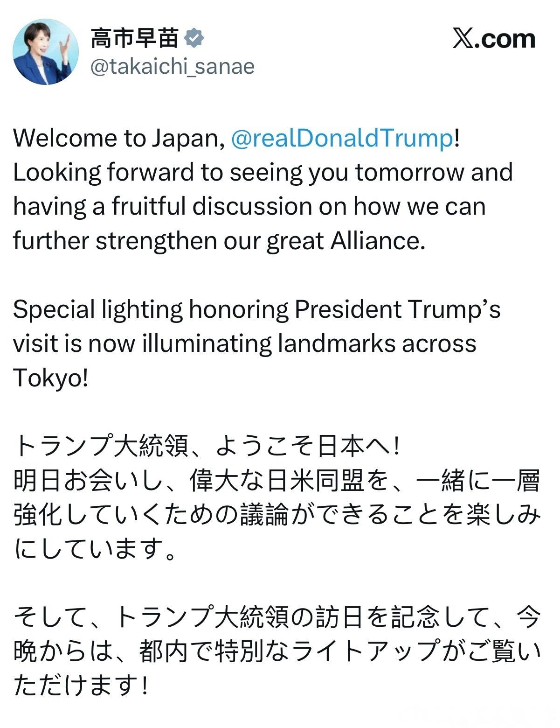Image resolution: width=560 pixels, height=728 pixels.
Task: Open 高市早苗's profile avatar photo
Action: point(45,51)
